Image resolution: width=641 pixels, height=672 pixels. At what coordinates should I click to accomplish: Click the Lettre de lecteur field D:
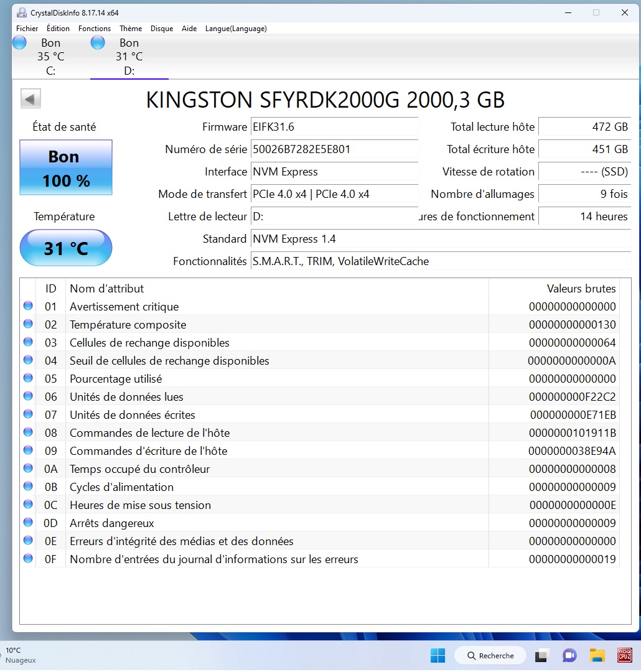pos(334,217)
